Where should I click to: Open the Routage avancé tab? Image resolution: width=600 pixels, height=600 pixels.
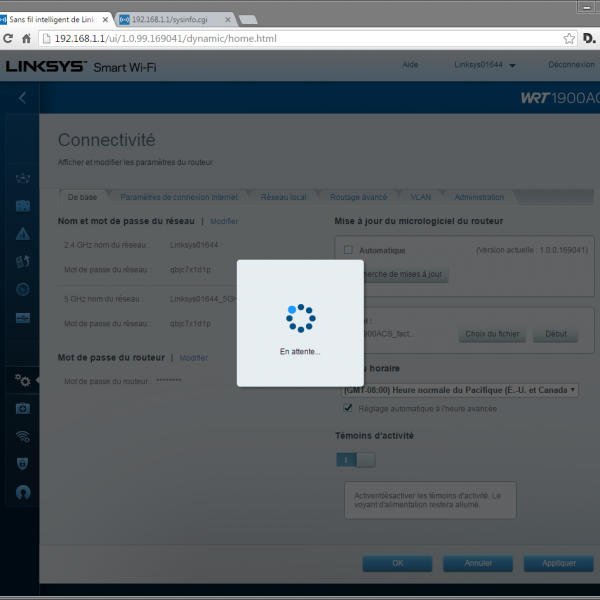tap(358, 197)
